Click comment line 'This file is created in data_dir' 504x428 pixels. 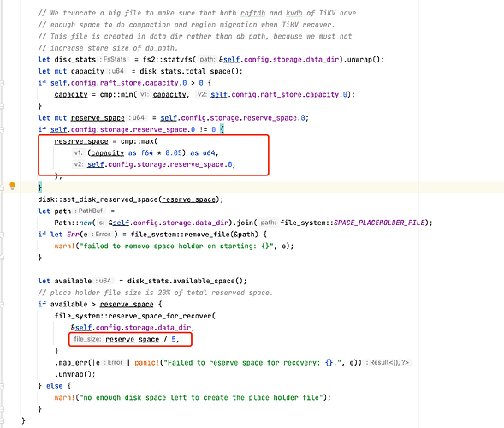195,36
